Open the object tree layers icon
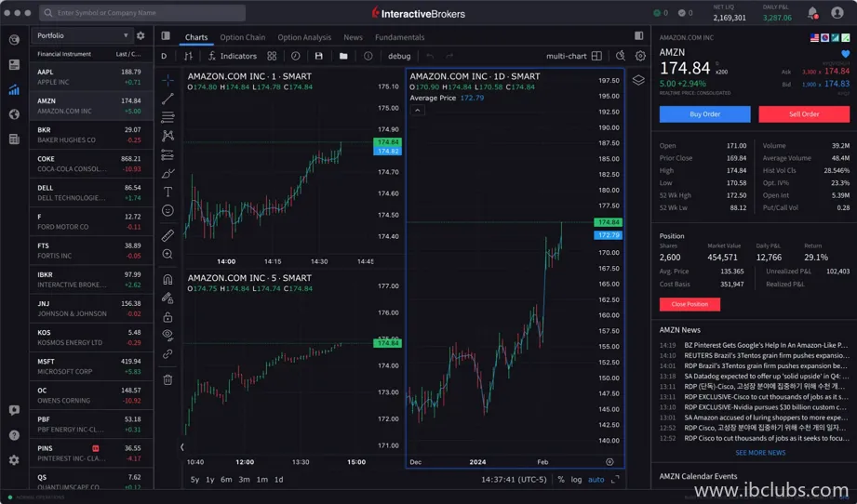 pyautogui.click(x=638, y=80)
